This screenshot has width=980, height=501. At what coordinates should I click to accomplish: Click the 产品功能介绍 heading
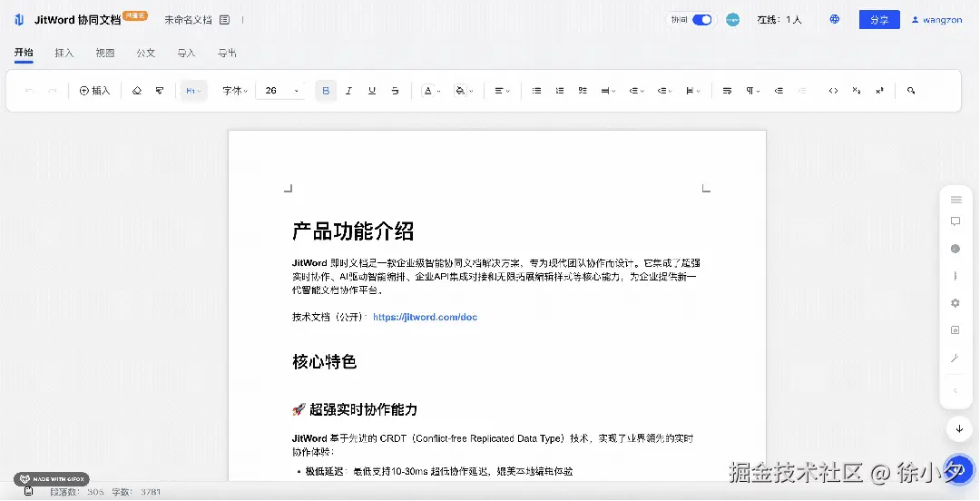[353, 231]
